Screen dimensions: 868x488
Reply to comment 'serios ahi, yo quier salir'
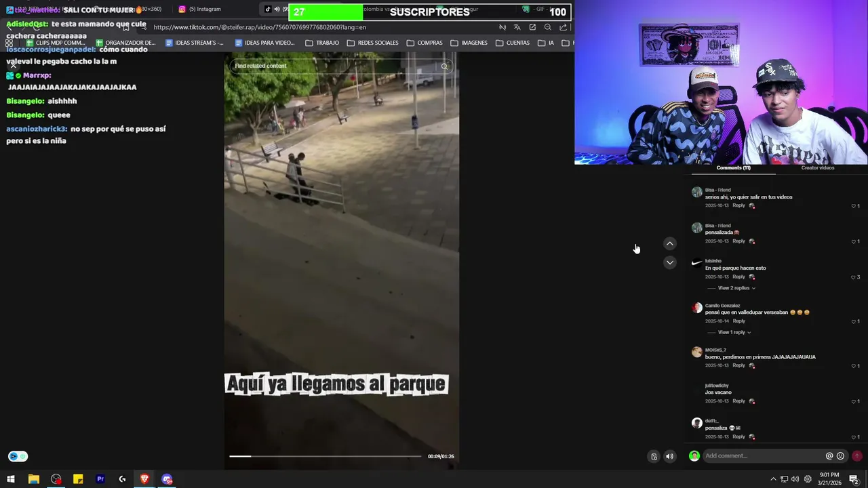[x=738, y=205]
